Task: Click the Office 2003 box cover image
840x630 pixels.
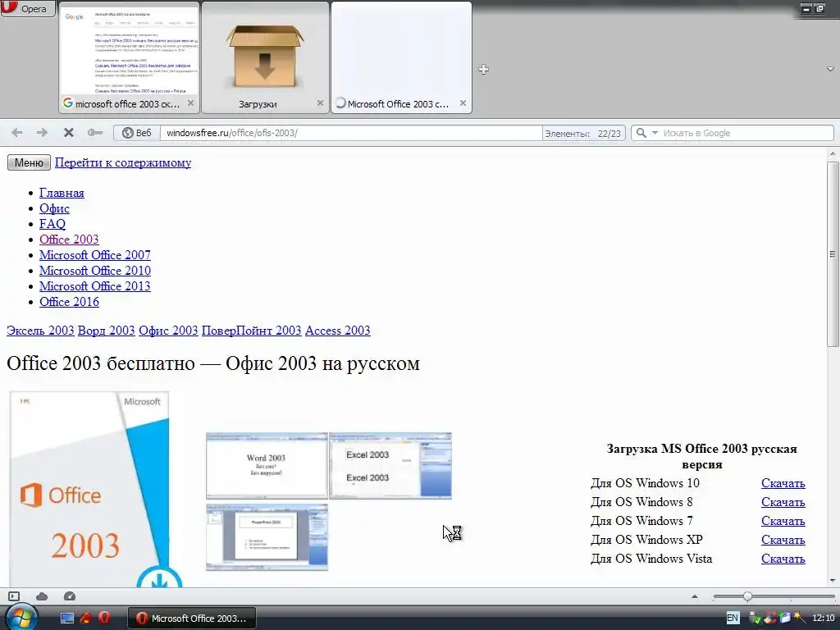Action: pyautogui.click(x=95, y=489)
